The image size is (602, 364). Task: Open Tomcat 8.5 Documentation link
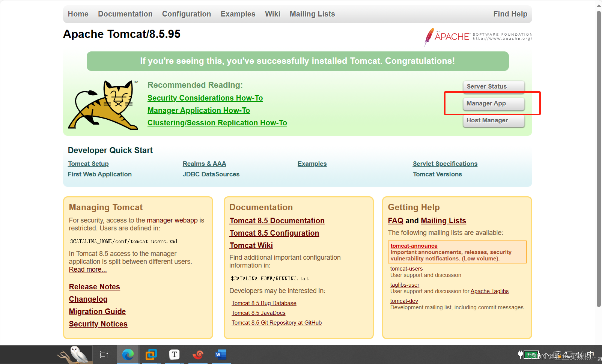click(x=277, y=221)
